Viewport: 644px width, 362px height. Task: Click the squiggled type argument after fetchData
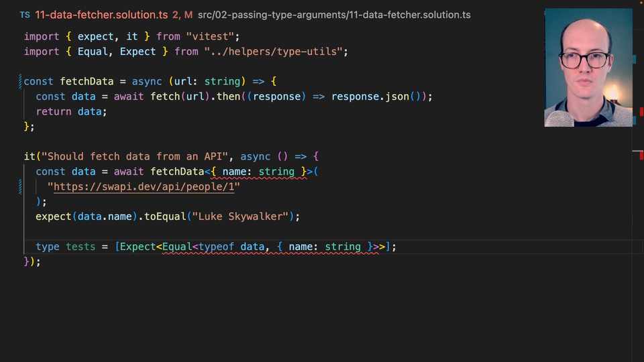coord(258,172)
